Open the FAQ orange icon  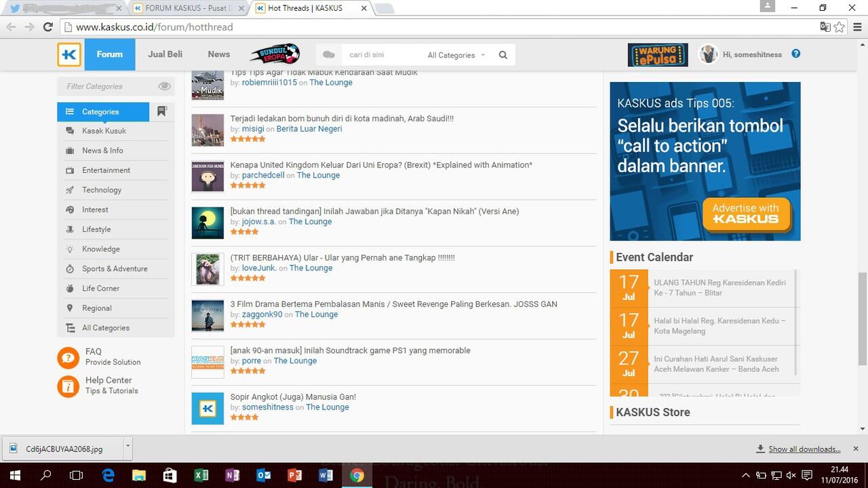tap(68, 357)
